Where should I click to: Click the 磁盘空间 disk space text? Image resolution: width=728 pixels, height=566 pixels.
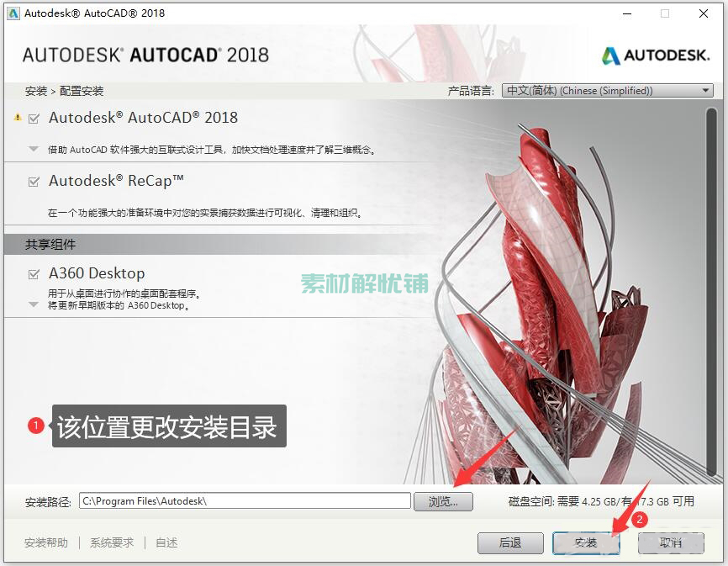[601, 501]
